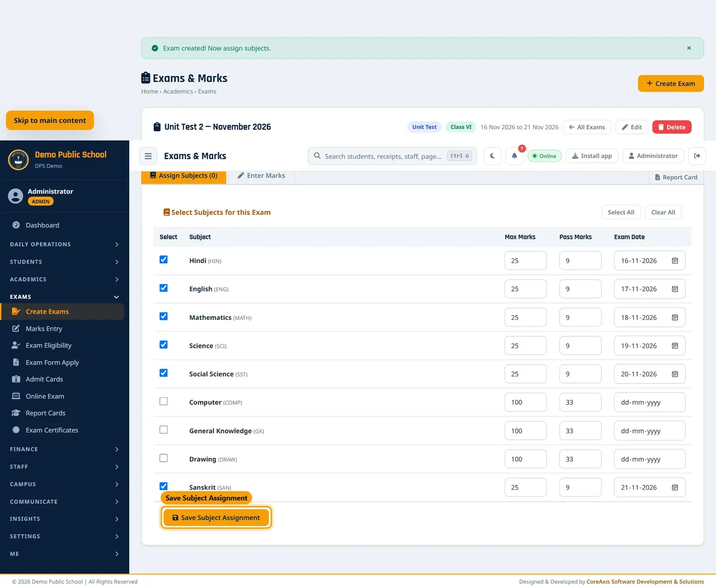Dismiss the exam created alert
716x588 pixels.
coord(689,48)
